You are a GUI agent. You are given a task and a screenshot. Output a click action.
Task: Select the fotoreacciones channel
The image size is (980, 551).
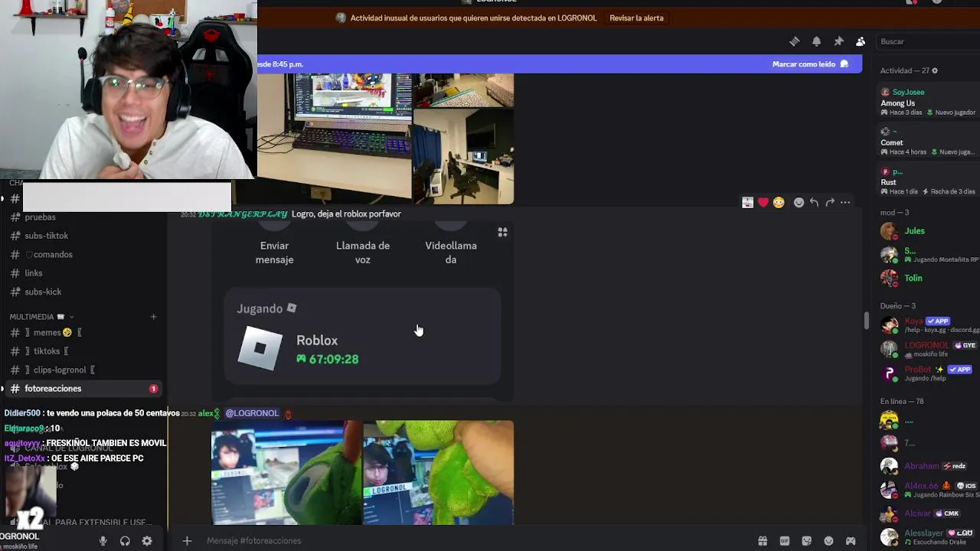83,389
